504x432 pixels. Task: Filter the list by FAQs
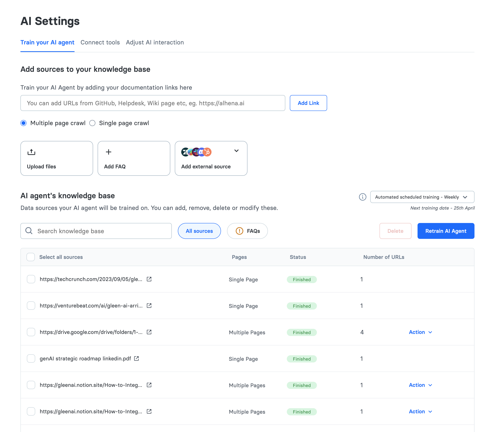[x=247, y=231]
